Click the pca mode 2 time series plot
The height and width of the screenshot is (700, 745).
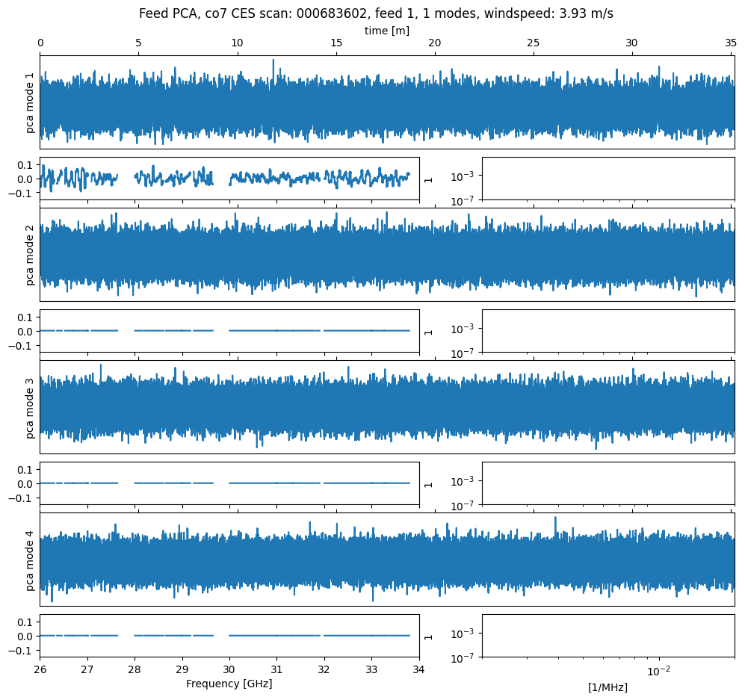tap(386, 255)
